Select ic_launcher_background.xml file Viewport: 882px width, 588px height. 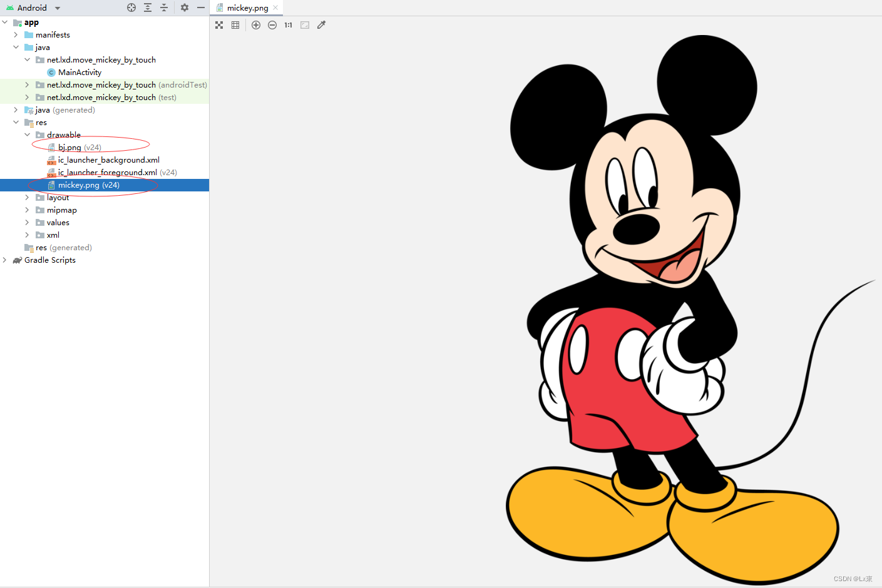click(x=109, y=160)
